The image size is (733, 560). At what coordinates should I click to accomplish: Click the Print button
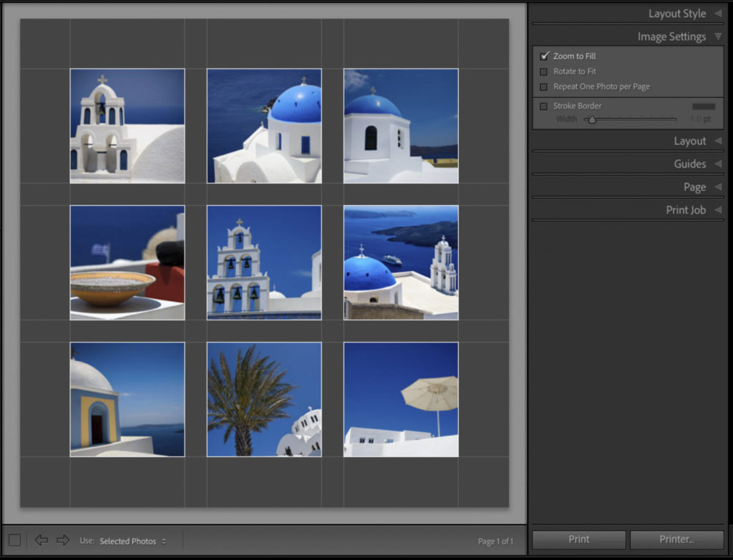(x=579, y=539)
